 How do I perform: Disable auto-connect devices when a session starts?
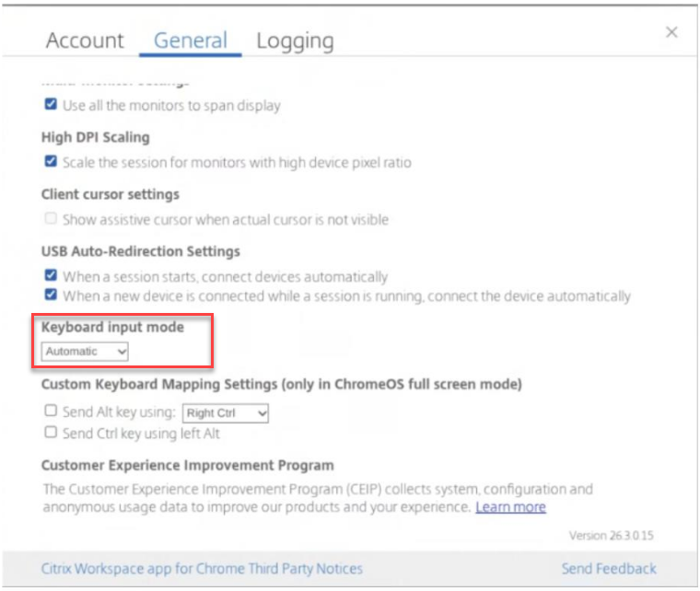(x=51, y=276)
